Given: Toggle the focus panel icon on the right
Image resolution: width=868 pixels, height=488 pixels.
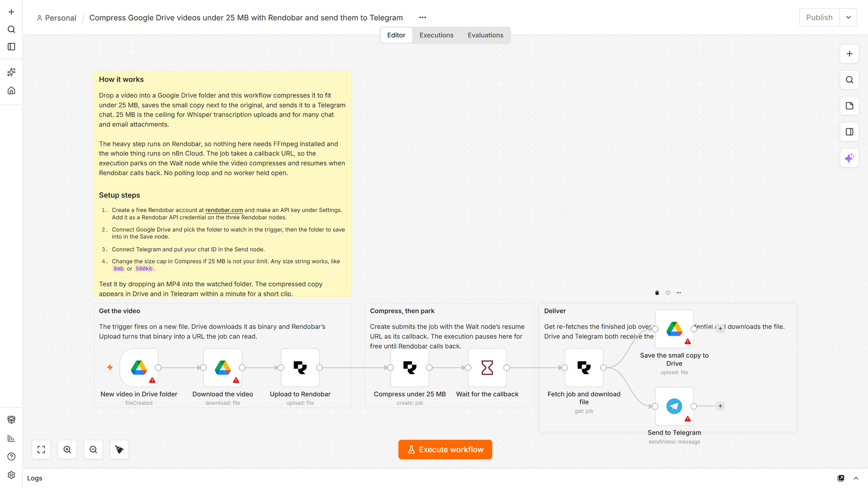Looking at the screenshot, I should (x=850, y=132).
